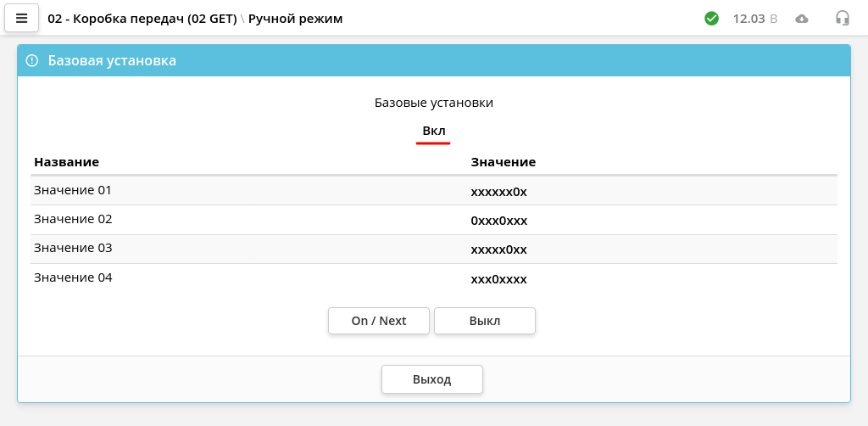Select the Значение 03 row
The height and width of the screenshot is (426, 868).
tap(433, 249)
